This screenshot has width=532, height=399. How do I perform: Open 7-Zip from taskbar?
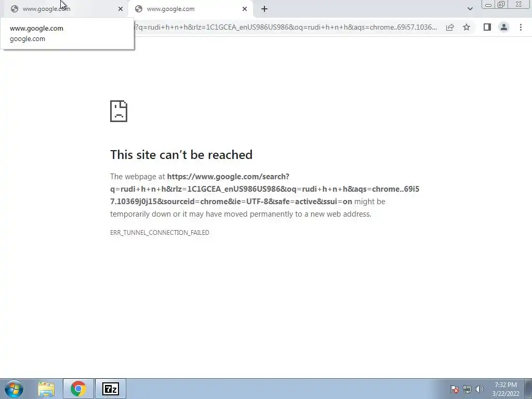pyautogui.click(x=111, y=389)
